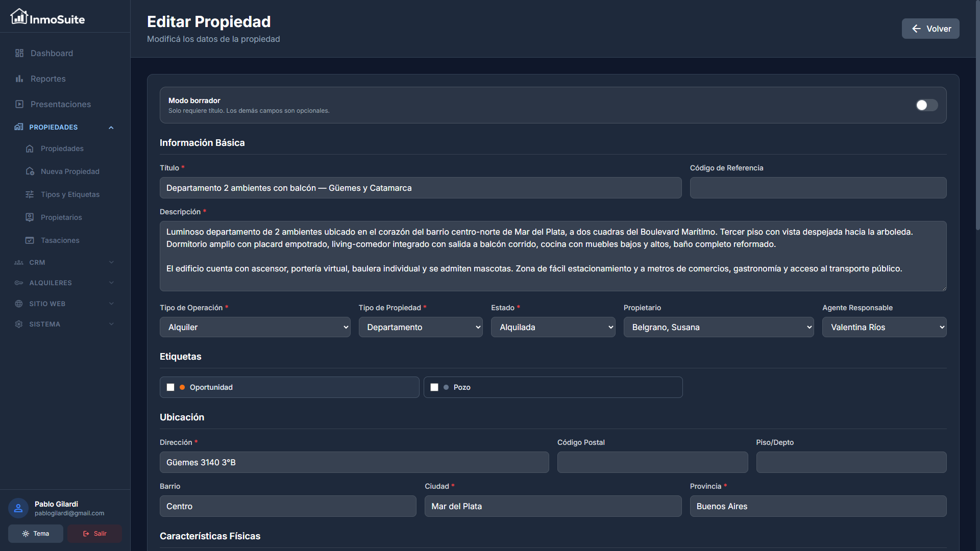Viewport: 980px width, 551px height.
Task: Click the Reportes bar chart icon
Action: tap(19, 79)
